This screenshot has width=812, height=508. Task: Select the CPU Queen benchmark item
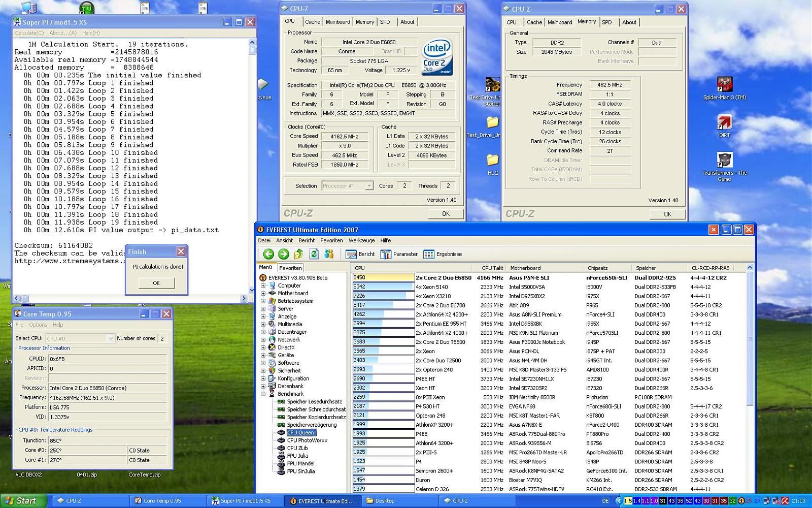tap(301, 433)
